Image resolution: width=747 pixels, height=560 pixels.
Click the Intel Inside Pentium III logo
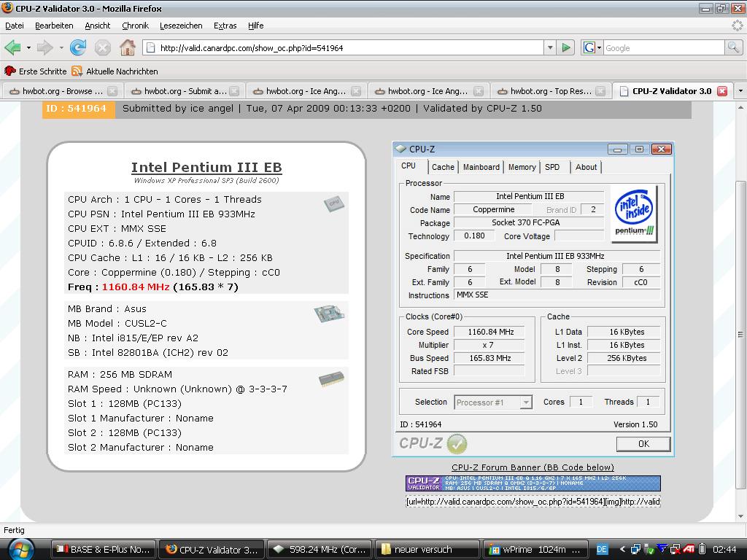pyautogui.click(x=635, y=213)
